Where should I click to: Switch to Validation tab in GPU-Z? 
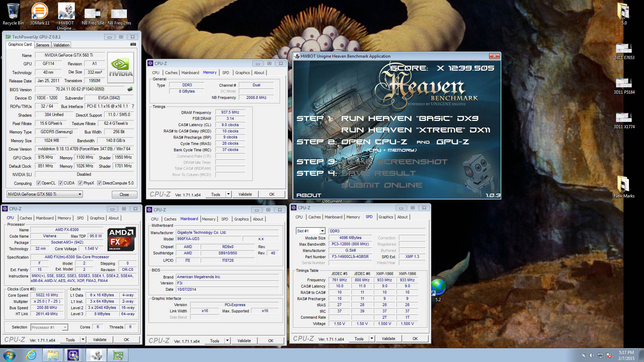click(61, 45)
